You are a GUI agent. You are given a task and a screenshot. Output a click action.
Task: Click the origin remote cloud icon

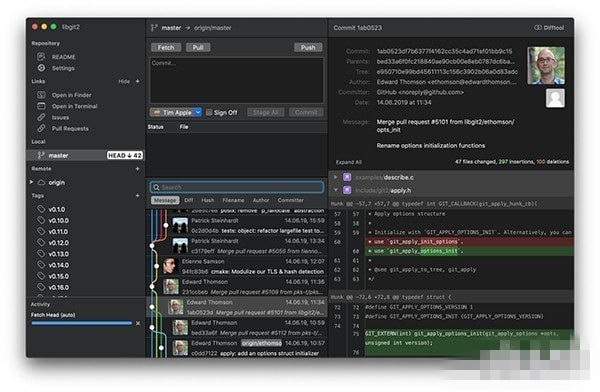pos(41,182)
